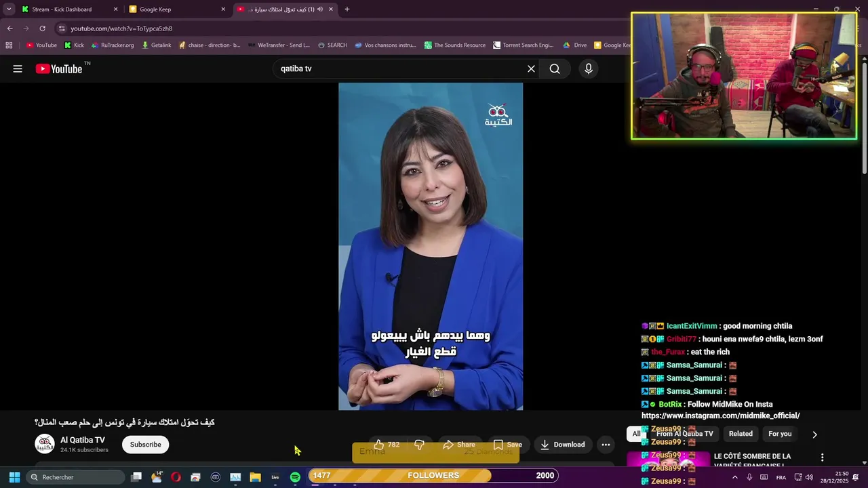This screenshot has height=488, width=868.
Task: Launch Spotify from the taskbar
Action: pos(295,477)
